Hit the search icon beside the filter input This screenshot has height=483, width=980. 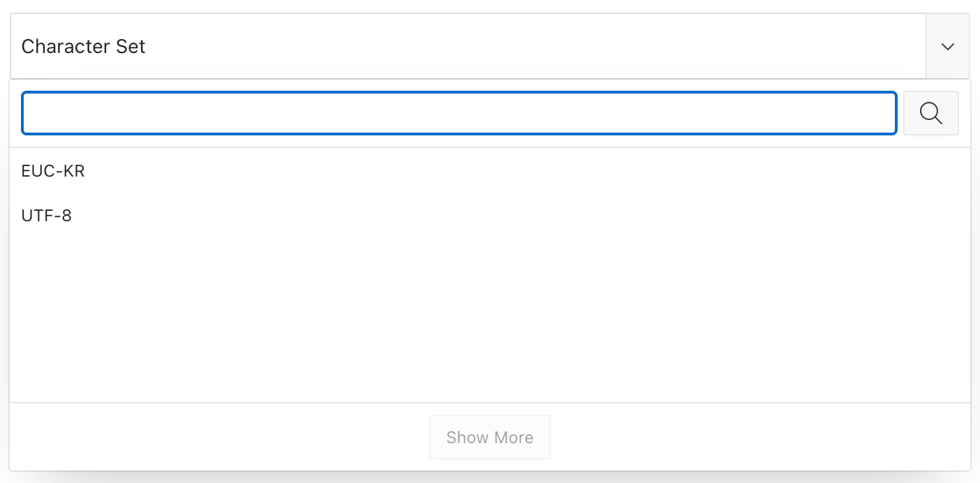click(x=930, y=113)
